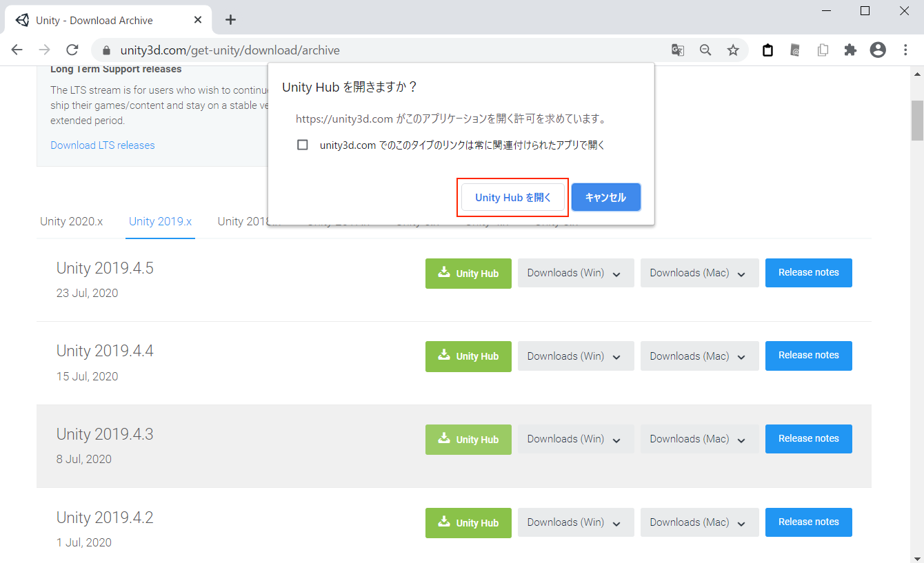
Task: Check always open unity3d.com links checkbox
Action: tap(302, 145)
